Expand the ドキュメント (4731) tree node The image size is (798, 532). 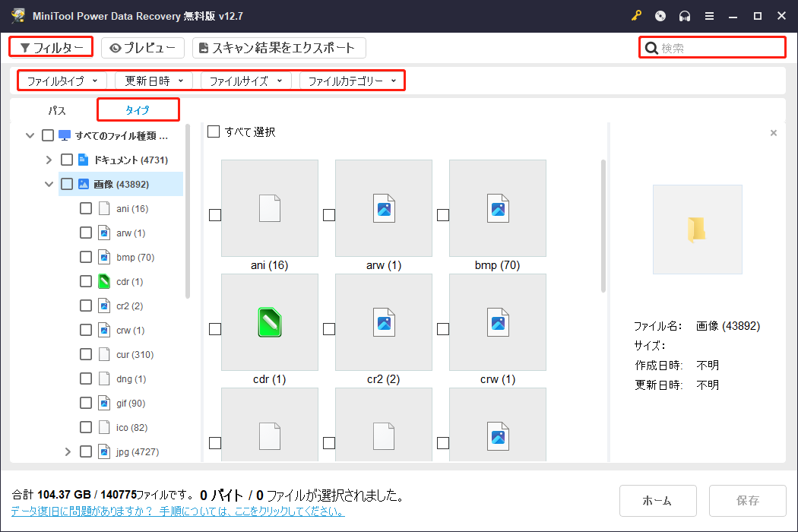pos(49,159)
